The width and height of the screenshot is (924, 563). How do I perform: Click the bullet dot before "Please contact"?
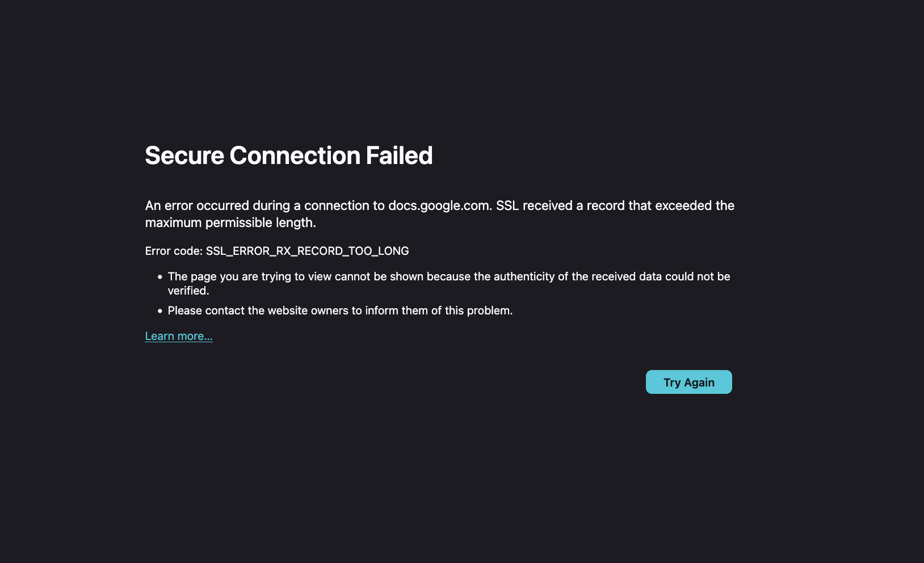[x=160, y=311]
